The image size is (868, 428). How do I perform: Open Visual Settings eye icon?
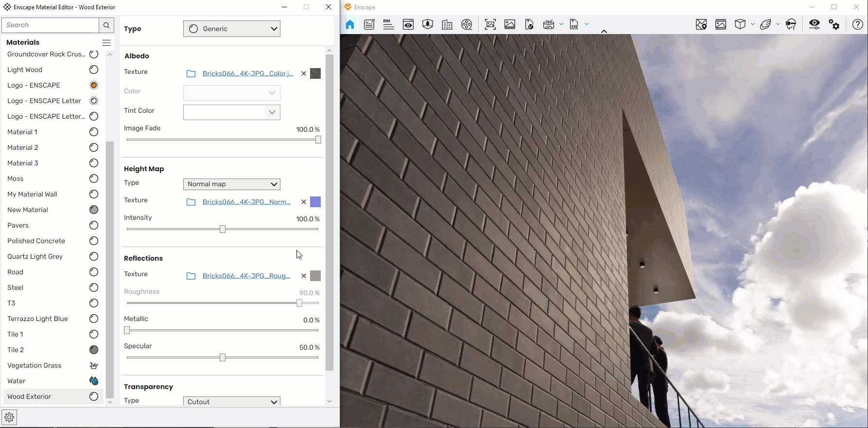pos(815,24)
